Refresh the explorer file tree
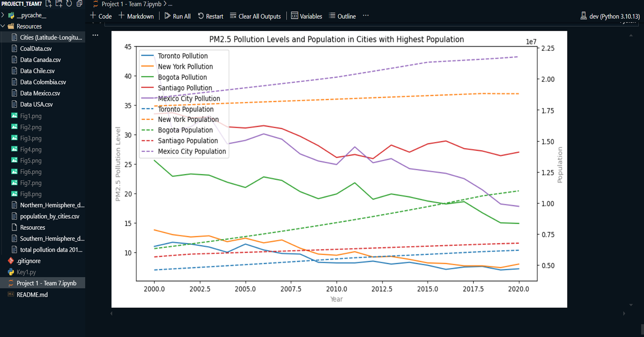 69,4
